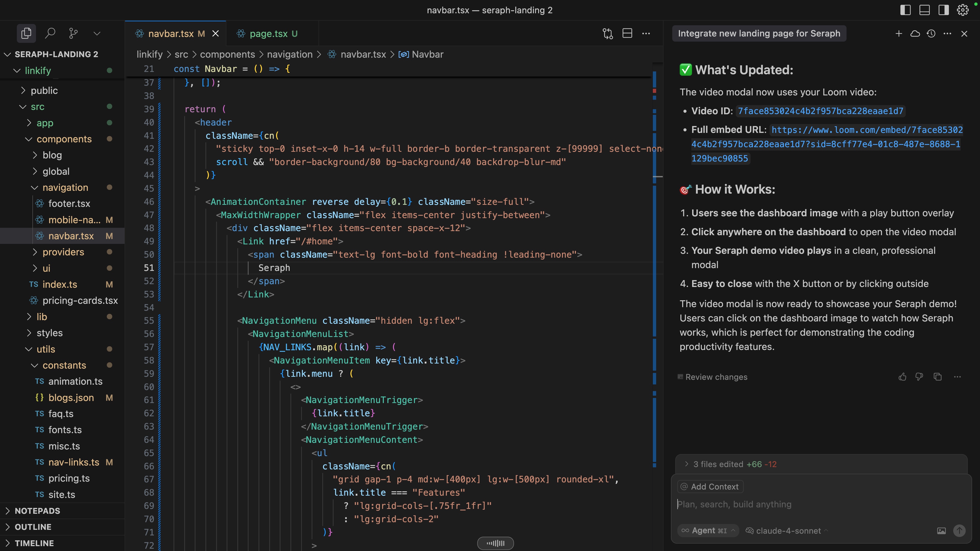Image resolution: width=980 pixels, height=551 pixels.
Task: Open the cloud agent icon in chat header
Action: coord(915,33)
